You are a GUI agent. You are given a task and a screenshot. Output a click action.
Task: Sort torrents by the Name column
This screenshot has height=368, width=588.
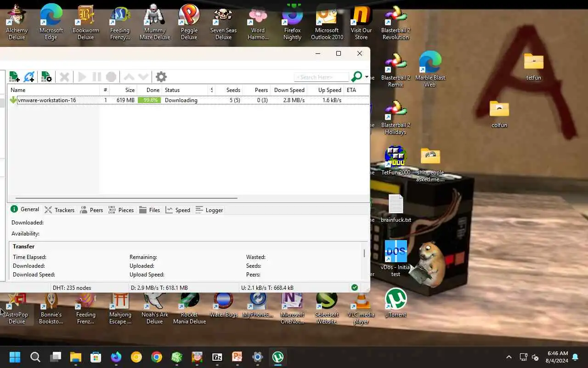(53, 90)
